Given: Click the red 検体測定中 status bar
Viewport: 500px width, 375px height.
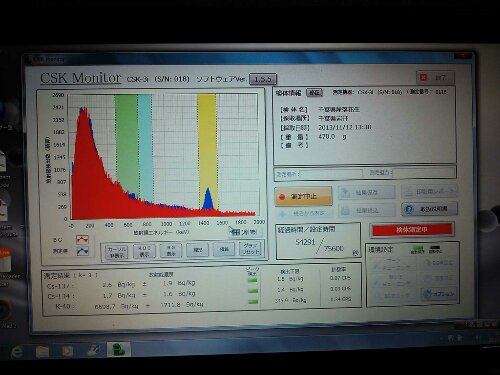Looking at the screenshot, I should (412, 230).
